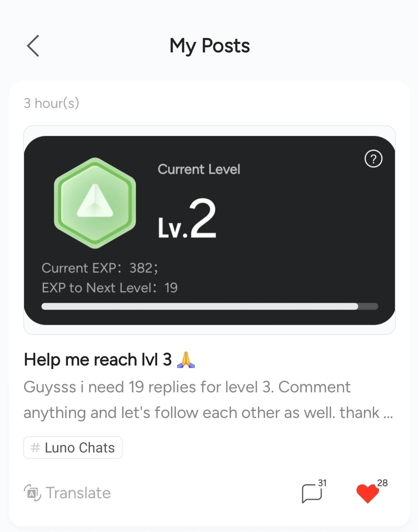Open the question mark help icon
The image size is (419, 532).
(374, 159)
